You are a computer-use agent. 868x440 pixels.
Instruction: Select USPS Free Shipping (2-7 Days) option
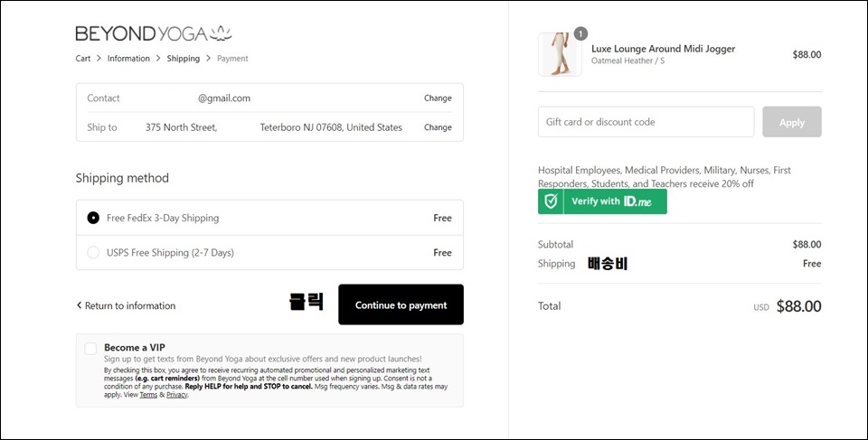pyautogui.click(x=269, y=253)
